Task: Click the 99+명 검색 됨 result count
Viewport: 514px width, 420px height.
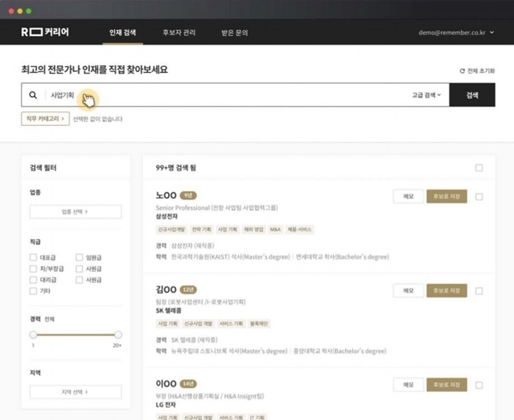Action: point(176,168)
